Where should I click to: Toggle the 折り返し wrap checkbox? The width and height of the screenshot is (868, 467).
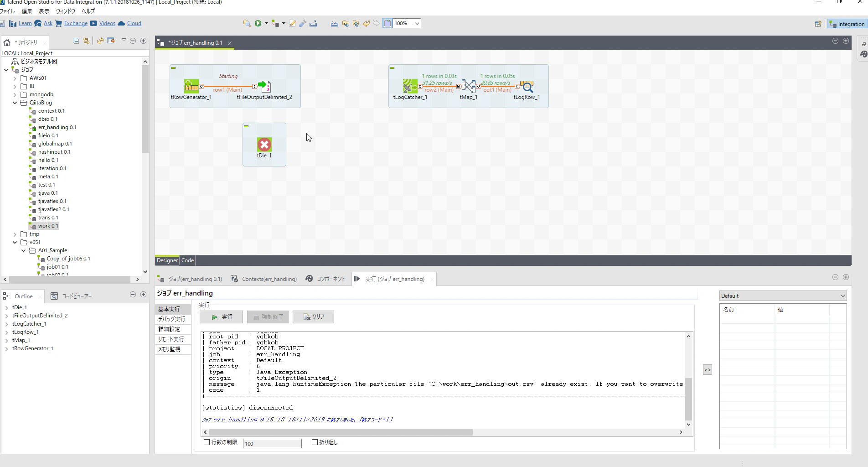tap(315, 442)
